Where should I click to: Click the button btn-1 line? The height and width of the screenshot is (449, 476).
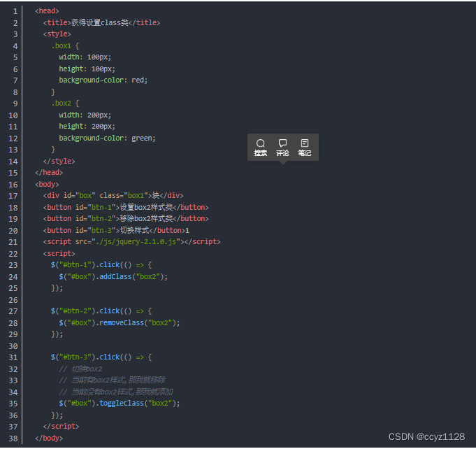pyautogui.click(x=126, y=208)
